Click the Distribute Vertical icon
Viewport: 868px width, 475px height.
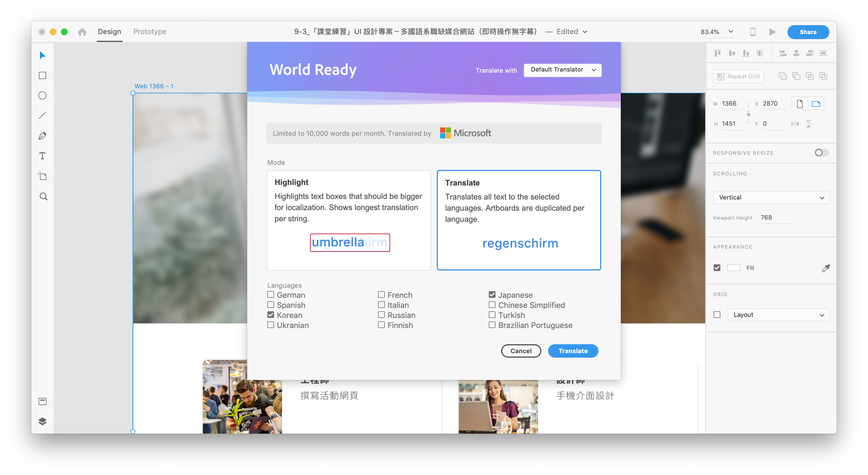click(824, 53)
